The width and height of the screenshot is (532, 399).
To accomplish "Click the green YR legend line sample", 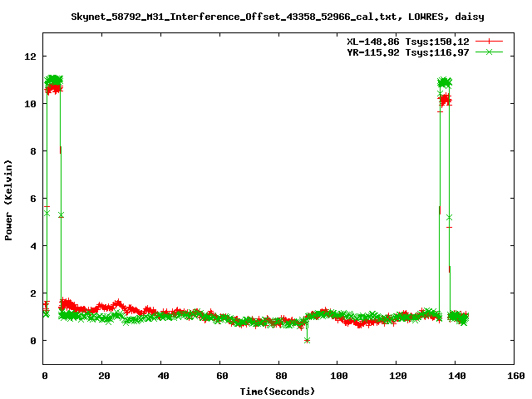I will 489,52.
